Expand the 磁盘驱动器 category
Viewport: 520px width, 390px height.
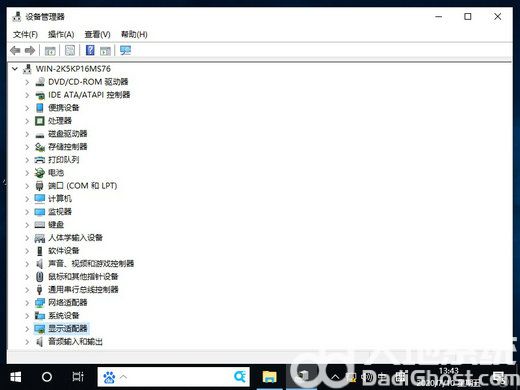point(27,134)
